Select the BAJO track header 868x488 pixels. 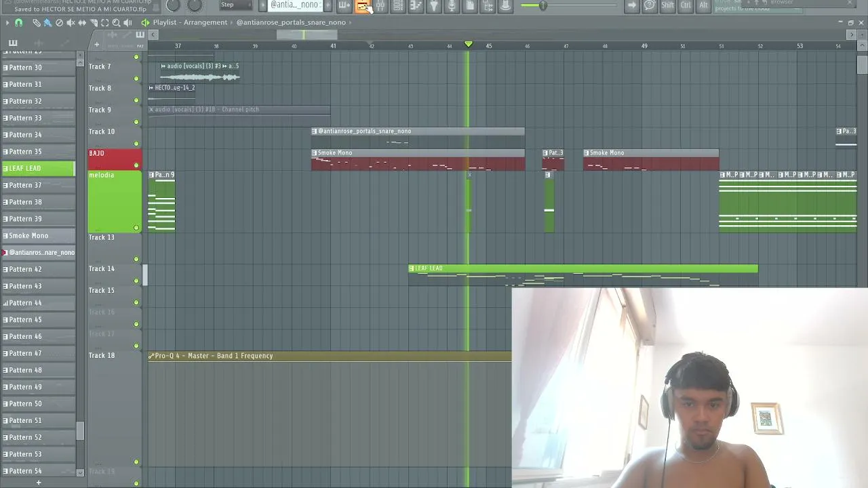(115, 160)
